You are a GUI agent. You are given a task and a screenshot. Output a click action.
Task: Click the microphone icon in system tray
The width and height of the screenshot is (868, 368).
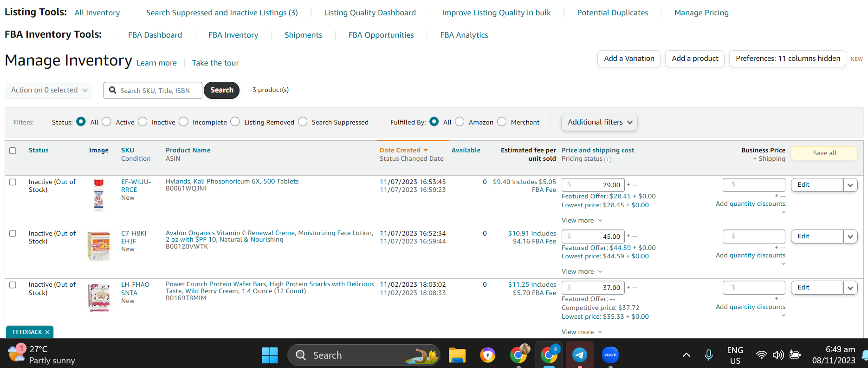(x=709, y=355)
